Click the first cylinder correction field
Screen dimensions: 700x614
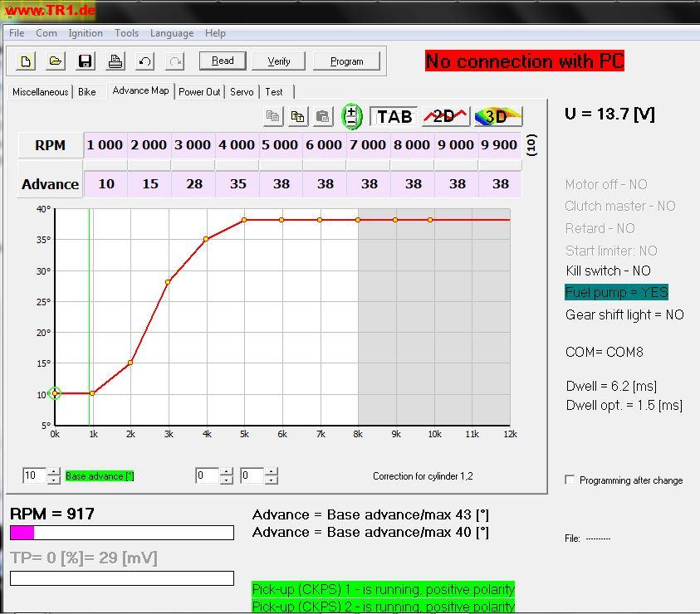[x=207, y=475]
